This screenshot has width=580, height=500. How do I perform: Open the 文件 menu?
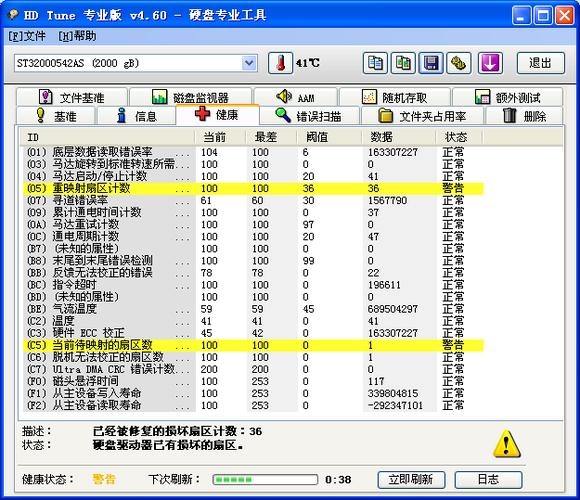pyautogui.click(x=27, y=36)
